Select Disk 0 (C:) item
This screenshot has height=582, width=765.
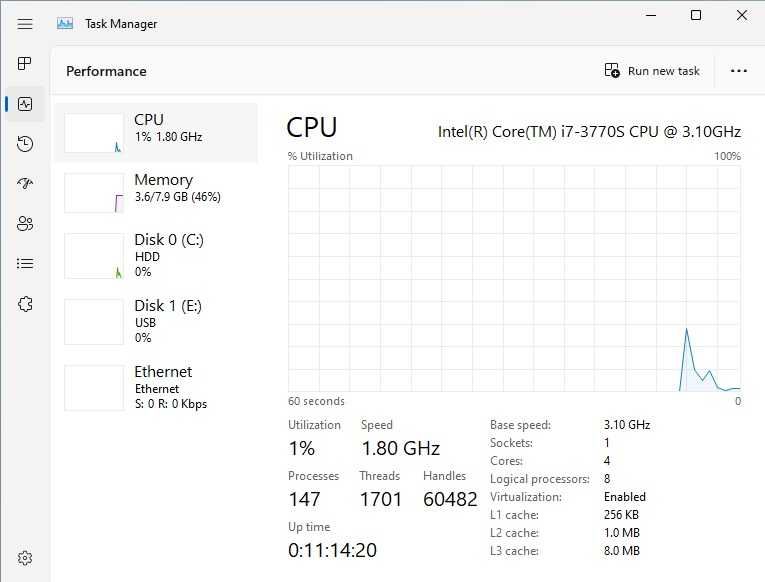[x=156, y=255]
